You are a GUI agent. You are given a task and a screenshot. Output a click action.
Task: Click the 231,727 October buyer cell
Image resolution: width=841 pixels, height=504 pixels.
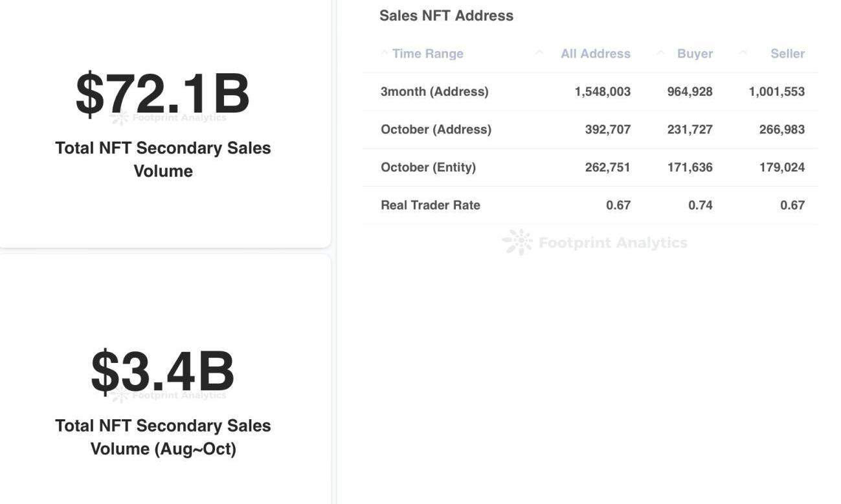(690, 129)
